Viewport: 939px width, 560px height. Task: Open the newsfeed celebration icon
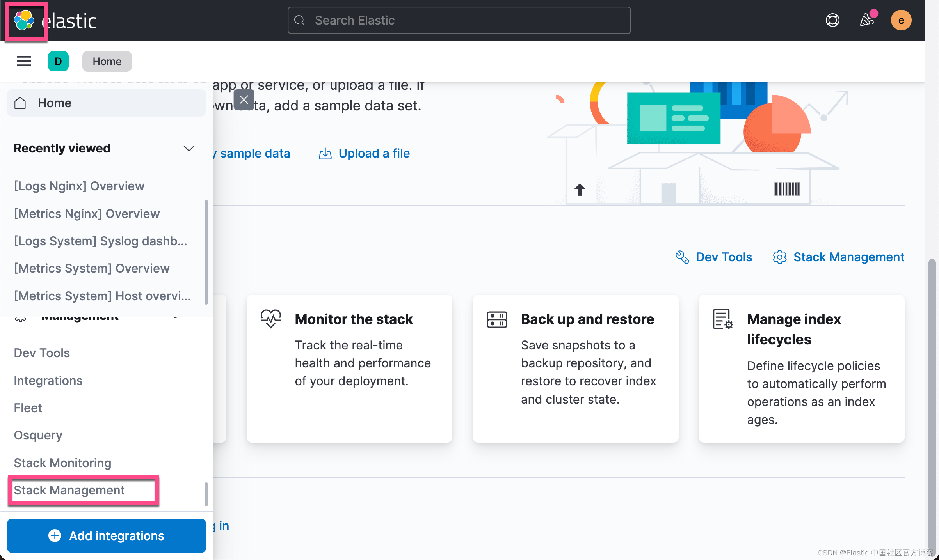coord(867,19)
